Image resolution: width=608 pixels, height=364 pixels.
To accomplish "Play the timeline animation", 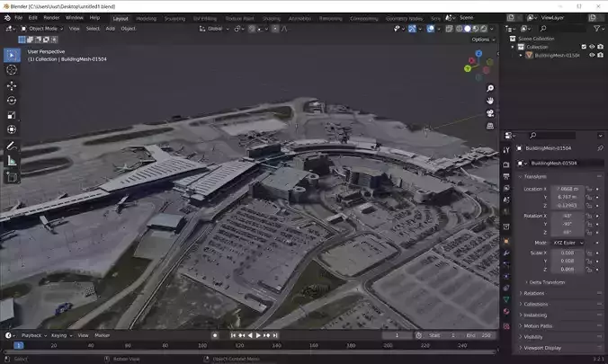I will click(258, 335).
